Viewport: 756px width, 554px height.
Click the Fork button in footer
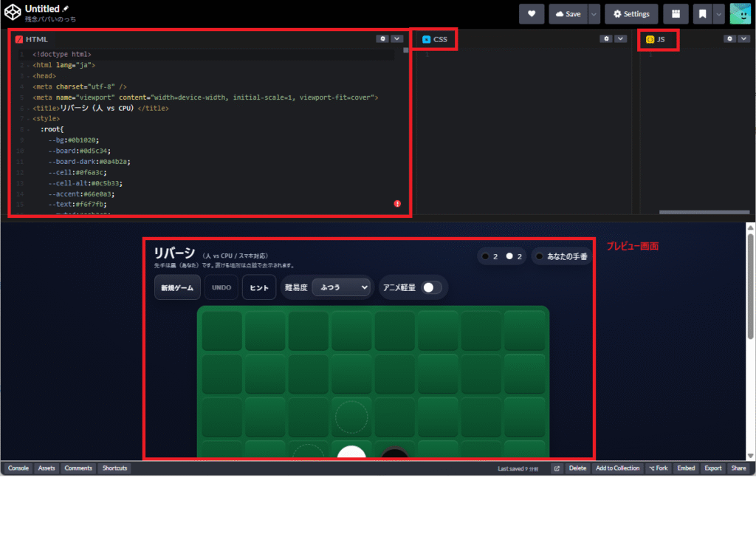tap(658, 468)
